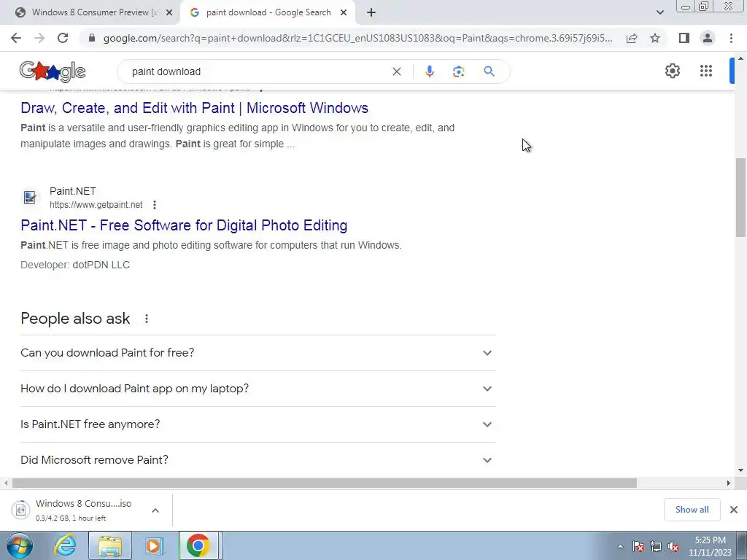Click the getpaint.net URL
The width and height of the screenshot is (747, 560).
96,205
